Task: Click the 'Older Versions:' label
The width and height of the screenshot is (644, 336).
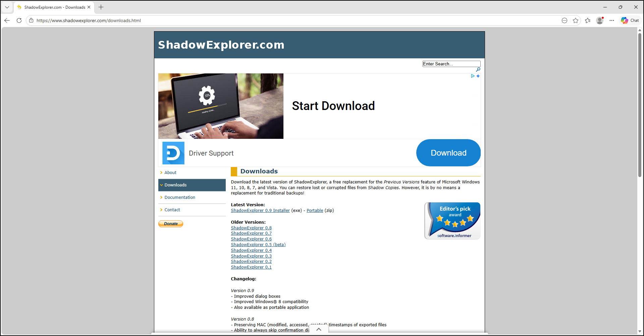Action: [248, 222]
